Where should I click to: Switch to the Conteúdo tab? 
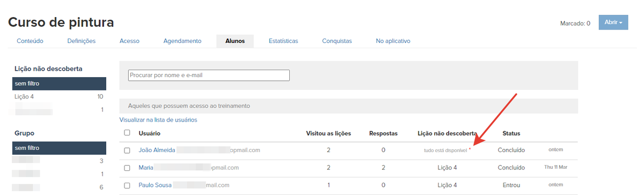tap(30, 41)
